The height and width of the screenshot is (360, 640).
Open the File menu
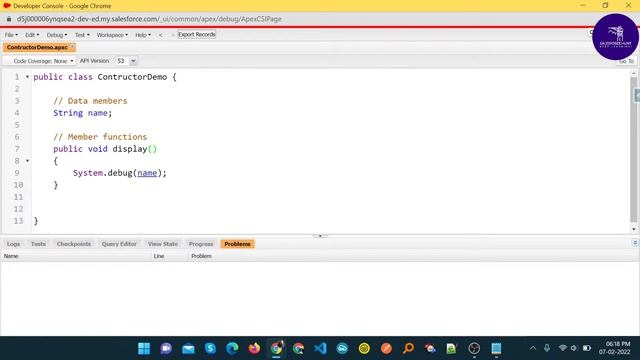pos(11,35)
